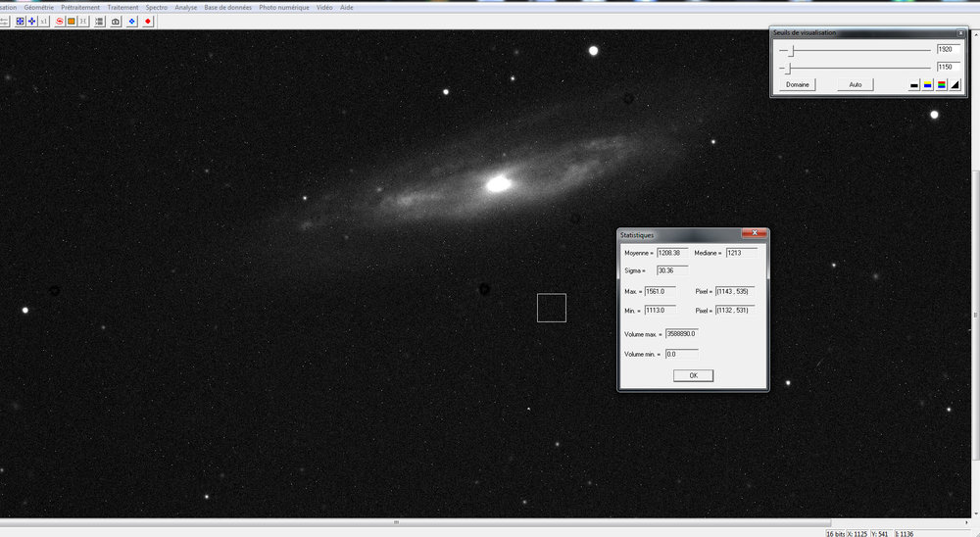Click the bright galaxy core in the image
This screenshot has height=537, width=980.
tap(498, 184)
